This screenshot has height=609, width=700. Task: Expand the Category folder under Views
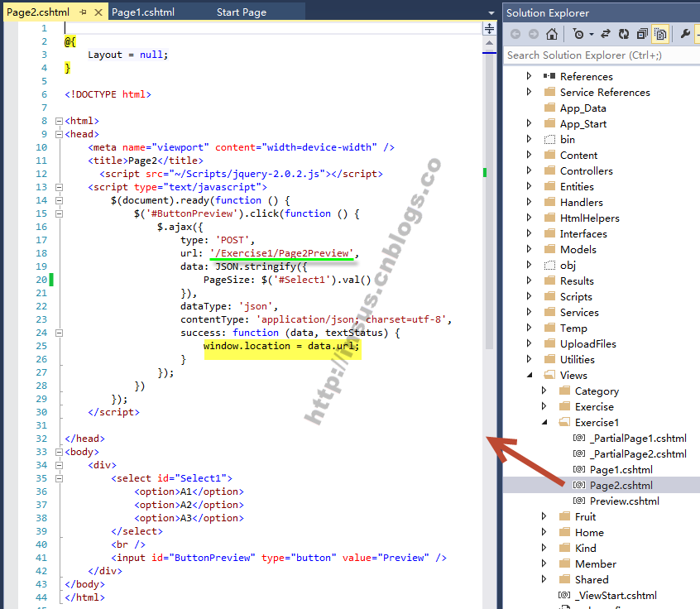coord(544,391)
